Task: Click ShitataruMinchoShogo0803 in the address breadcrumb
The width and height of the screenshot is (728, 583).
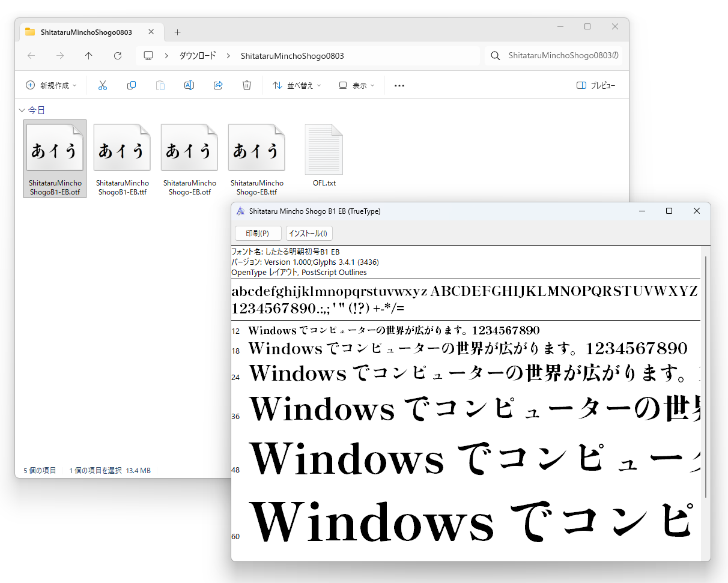Action: [x=292, y=56]
